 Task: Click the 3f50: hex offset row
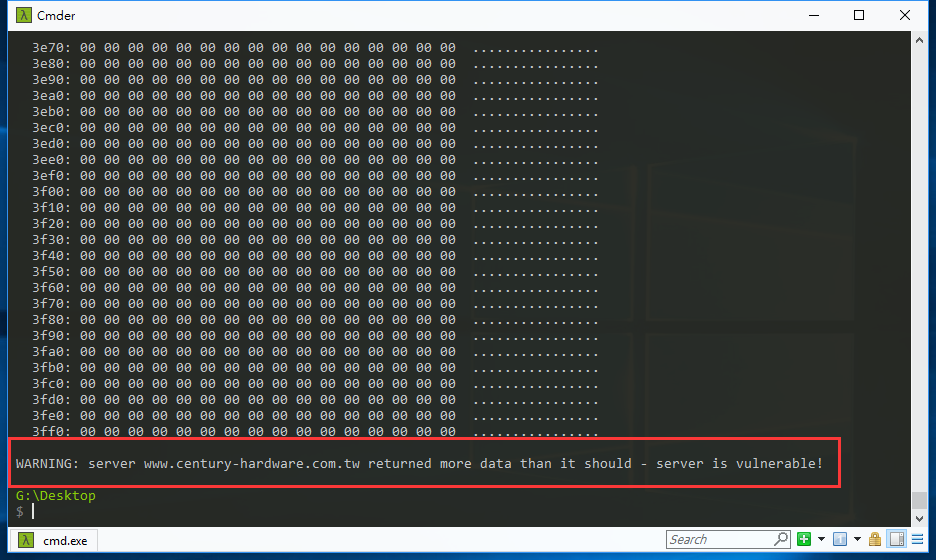click(315, 272)
